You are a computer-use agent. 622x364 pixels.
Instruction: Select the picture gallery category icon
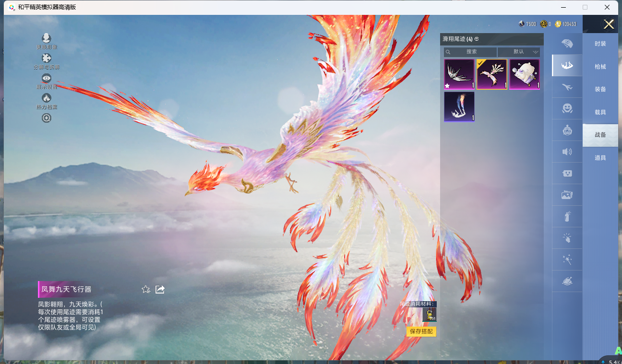pos(567,195)
